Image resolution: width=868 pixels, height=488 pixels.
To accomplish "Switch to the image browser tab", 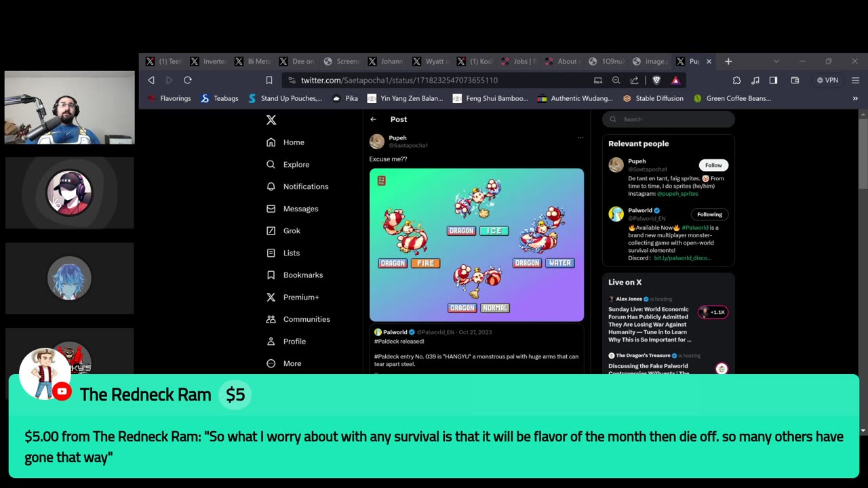I will click(650, 61).
